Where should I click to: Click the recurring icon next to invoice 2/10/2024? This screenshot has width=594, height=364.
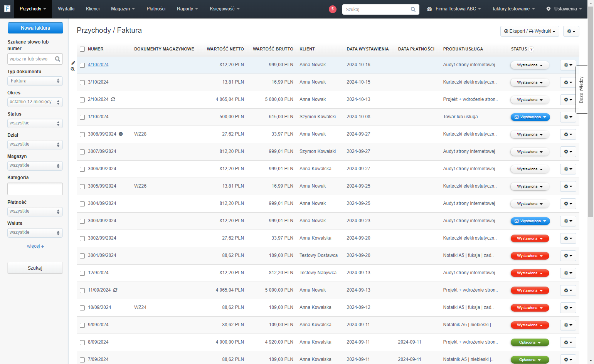coord(113,99)
